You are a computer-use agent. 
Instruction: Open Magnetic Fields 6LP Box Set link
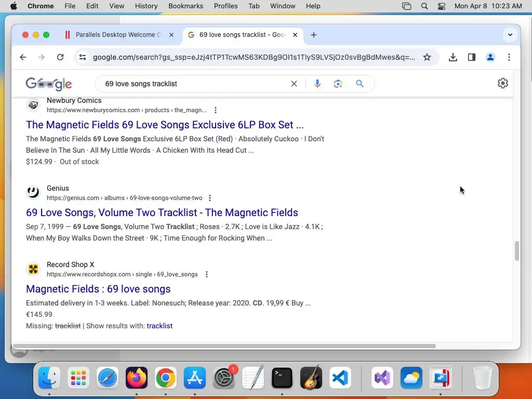(x=165, y=125)
